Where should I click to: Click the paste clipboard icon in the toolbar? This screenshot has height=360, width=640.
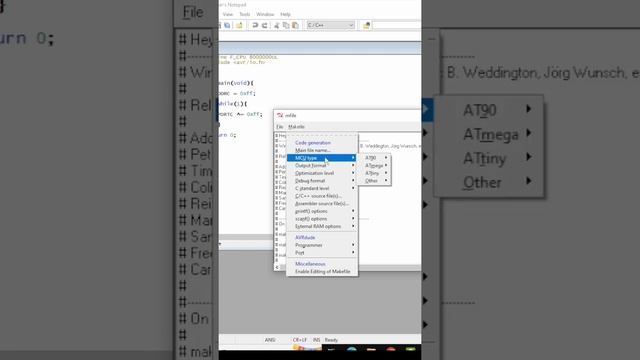[x=295, y=25]
